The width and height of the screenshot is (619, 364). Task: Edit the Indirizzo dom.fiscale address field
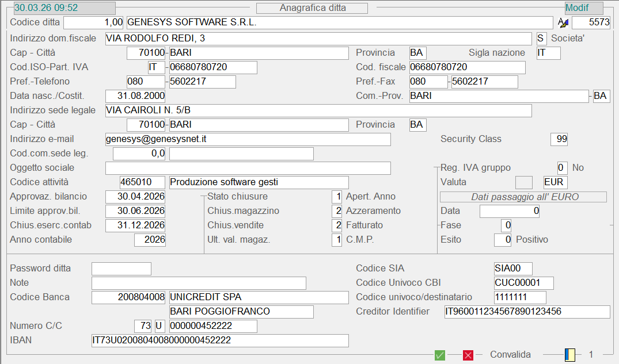click(318, 39)
